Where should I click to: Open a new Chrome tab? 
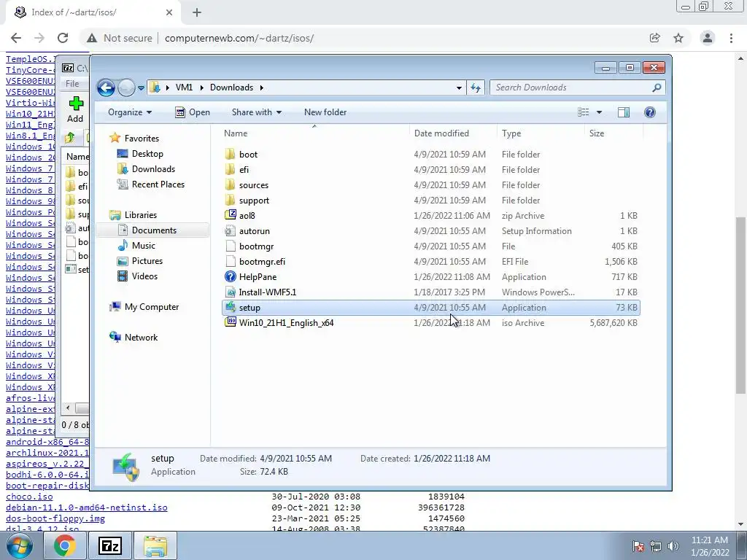pyautogui.click(x=197, y=12)
